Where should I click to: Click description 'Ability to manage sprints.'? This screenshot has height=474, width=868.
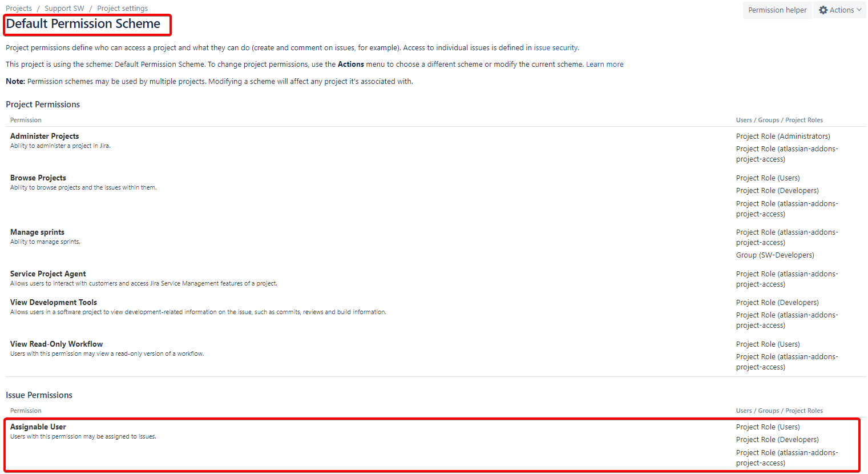click(45, 242)
